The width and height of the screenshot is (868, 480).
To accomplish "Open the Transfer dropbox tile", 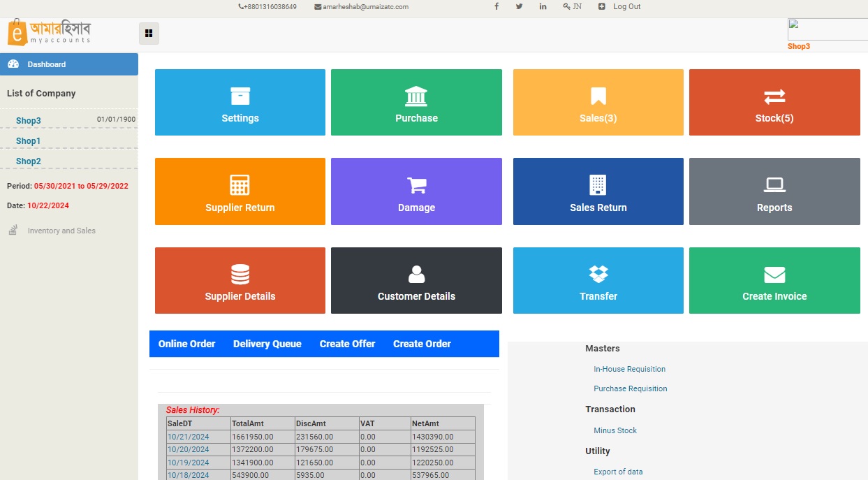I will pos(598,280).
